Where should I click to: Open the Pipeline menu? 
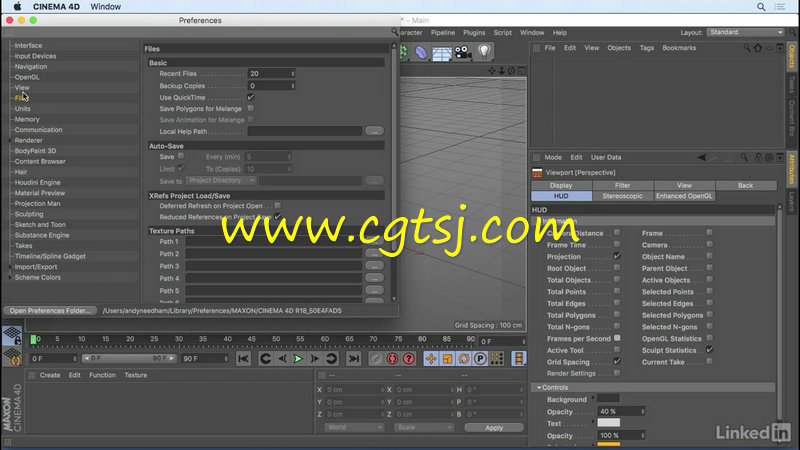click(442, 33)
